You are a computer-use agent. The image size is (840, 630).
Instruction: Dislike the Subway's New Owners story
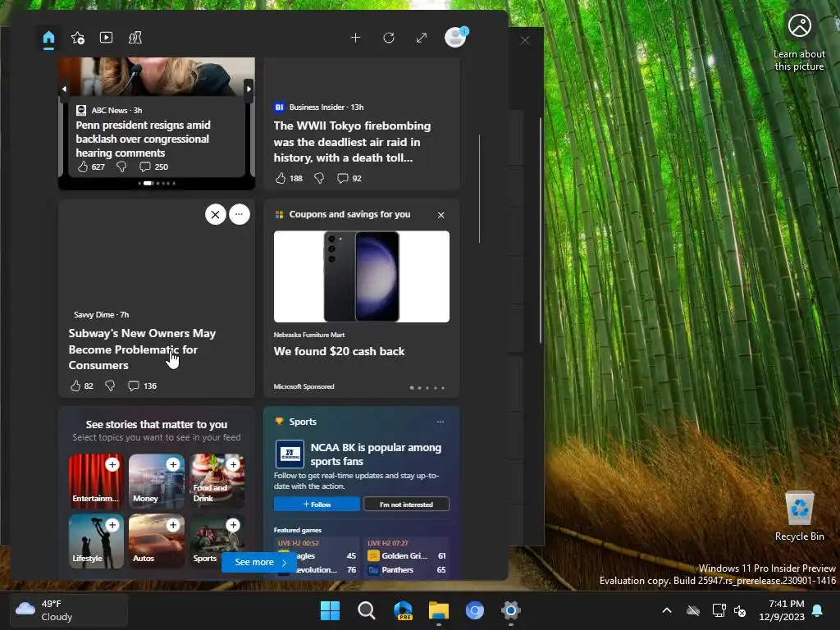pos(110,386)
